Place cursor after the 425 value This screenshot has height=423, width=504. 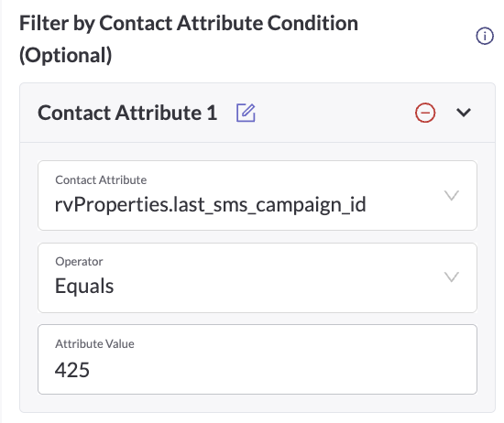pyautogui.click(x=91, y=370)
